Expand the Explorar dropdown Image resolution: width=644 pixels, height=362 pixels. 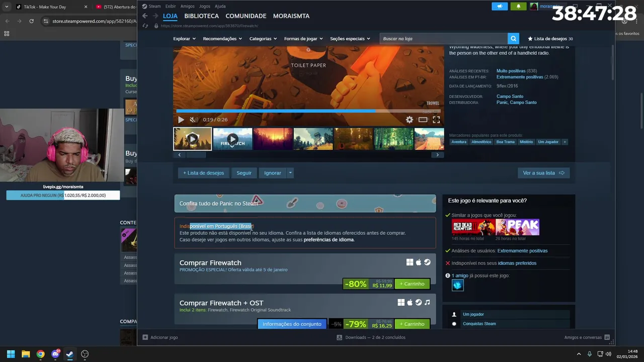click(184, 39)
